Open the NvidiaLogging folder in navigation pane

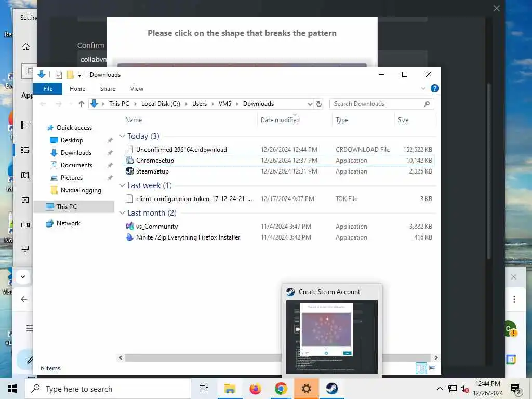(81, 190)
